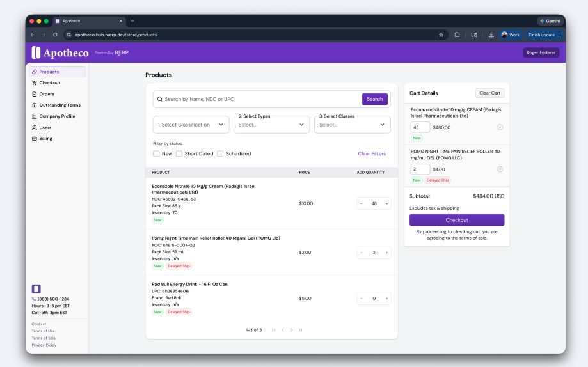588x367 pixels.
Task: Click the Clear Filters link
Action: (372, 154)
